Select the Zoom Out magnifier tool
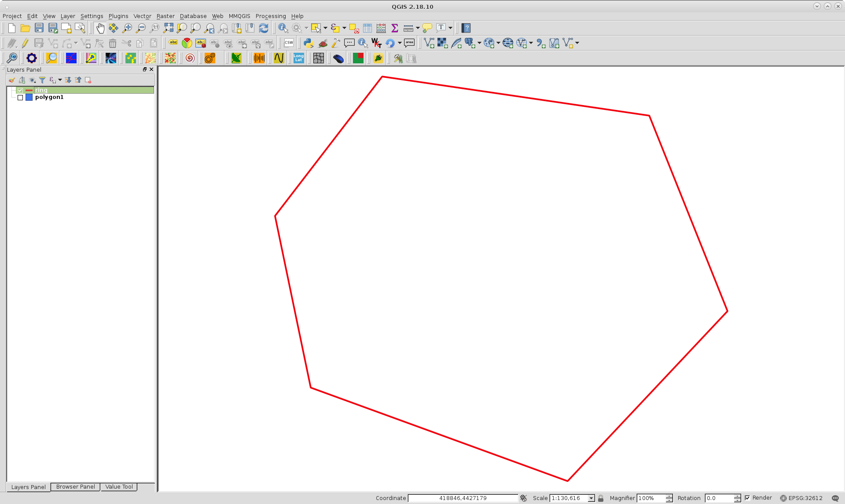845x504 pixels. [141, 28]
